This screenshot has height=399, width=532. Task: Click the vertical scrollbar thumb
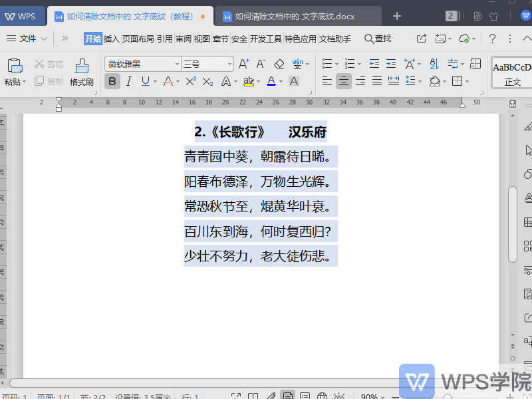pyautogui.click(x=512, y=224)
